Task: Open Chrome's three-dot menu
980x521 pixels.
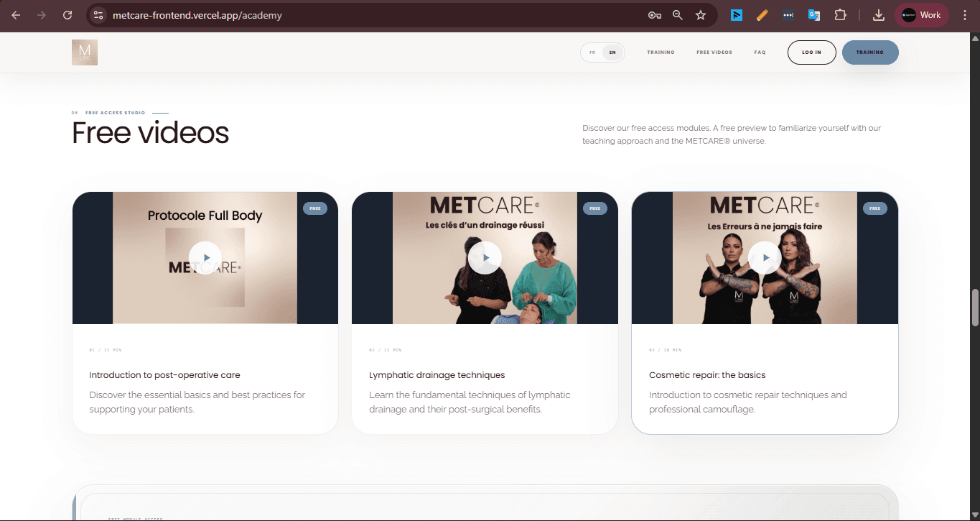Action: [965, 15]
